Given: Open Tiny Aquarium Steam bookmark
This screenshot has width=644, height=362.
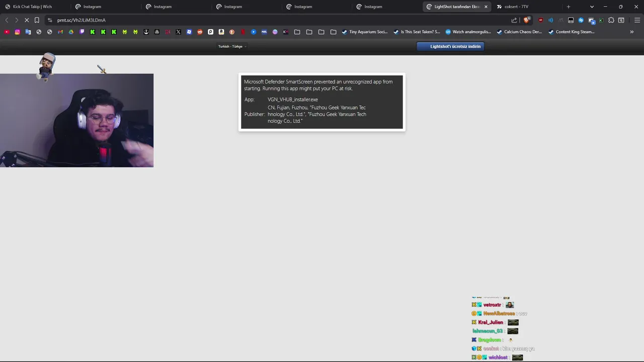Looking at the screenshot, I should tap(364, 32).
